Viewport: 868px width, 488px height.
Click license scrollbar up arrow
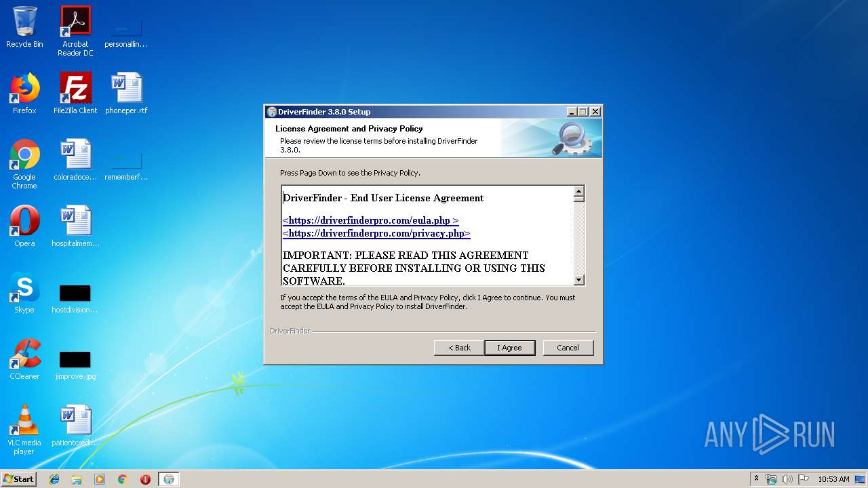578,191
